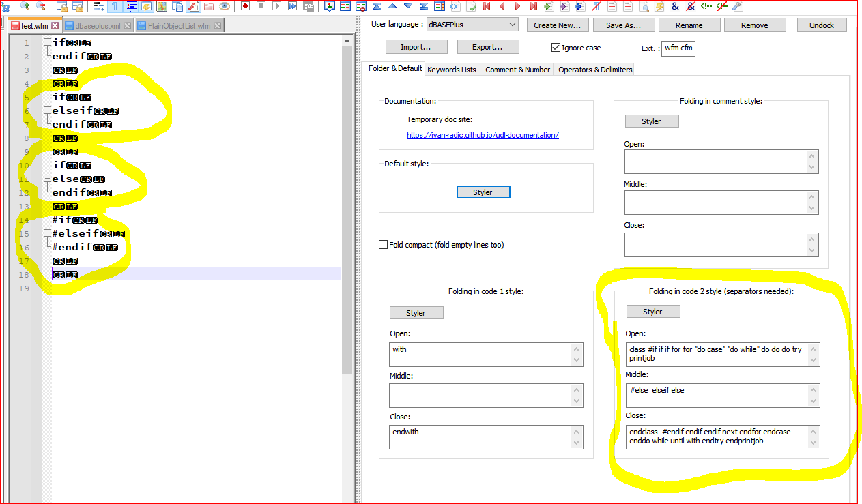Collapse the elseif fold marker on line 6
The height and width of the screenshot is (504, 862).
[x=46, y=110]
